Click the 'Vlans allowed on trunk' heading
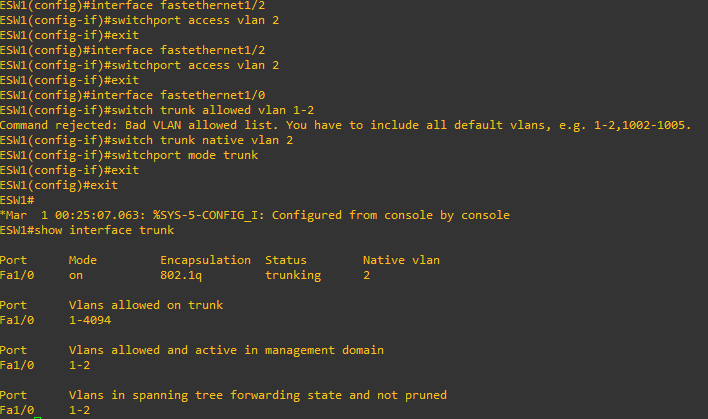Screen dimensions: 708x419 [146, 305]
